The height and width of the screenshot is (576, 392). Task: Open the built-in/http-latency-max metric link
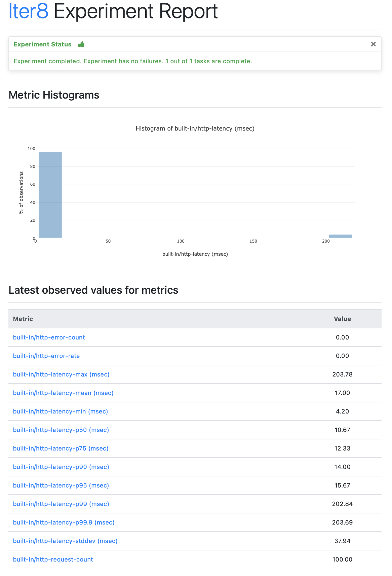pyautogui.click(x=61, y=374)
